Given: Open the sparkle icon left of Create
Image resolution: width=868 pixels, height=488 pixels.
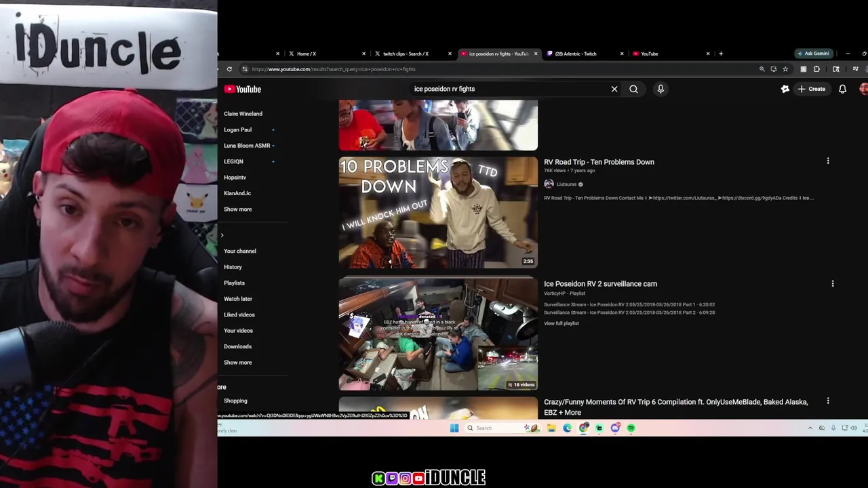Looking at the screenshot, I should [785, 89].
